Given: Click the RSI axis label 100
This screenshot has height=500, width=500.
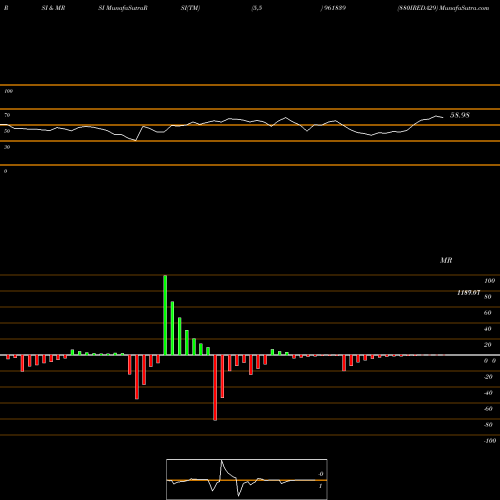Looking at the screenshot, I should pyautogui.click(x=8, y=91).
